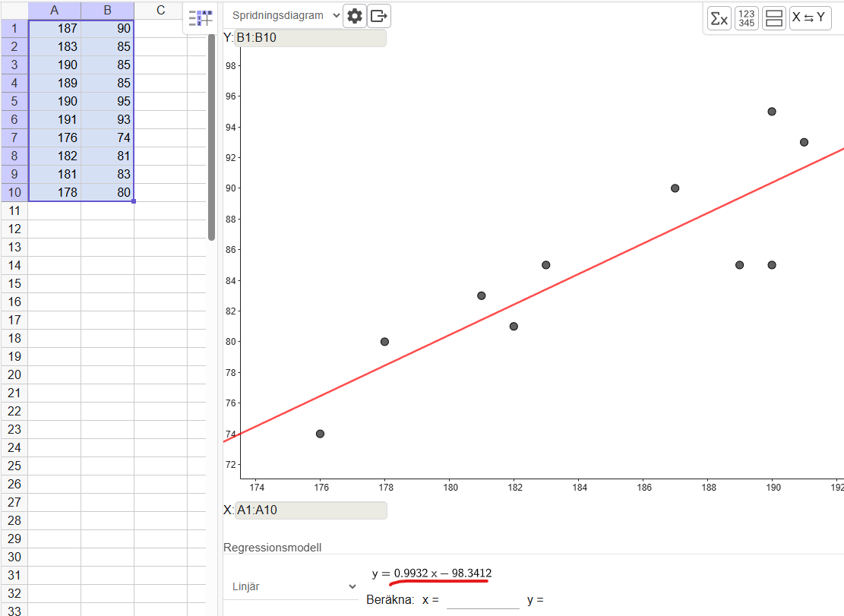The image size is (844, 616).
Task: Select row 11 header
Action: point(14,210)
